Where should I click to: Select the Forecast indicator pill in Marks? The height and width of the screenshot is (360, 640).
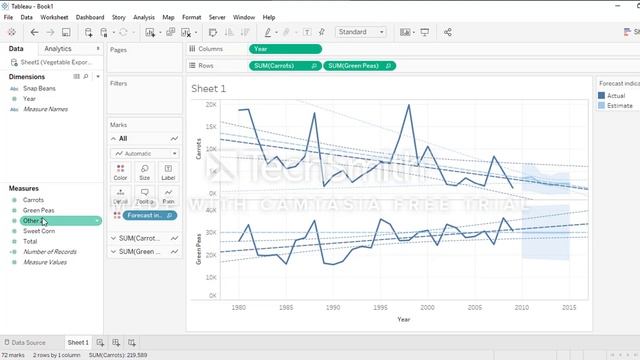[149, 215]
